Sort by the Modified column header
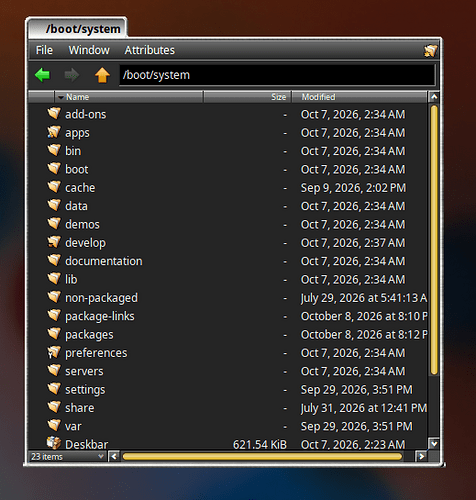This screenshot has width=476, height=500. click(359, 97)
